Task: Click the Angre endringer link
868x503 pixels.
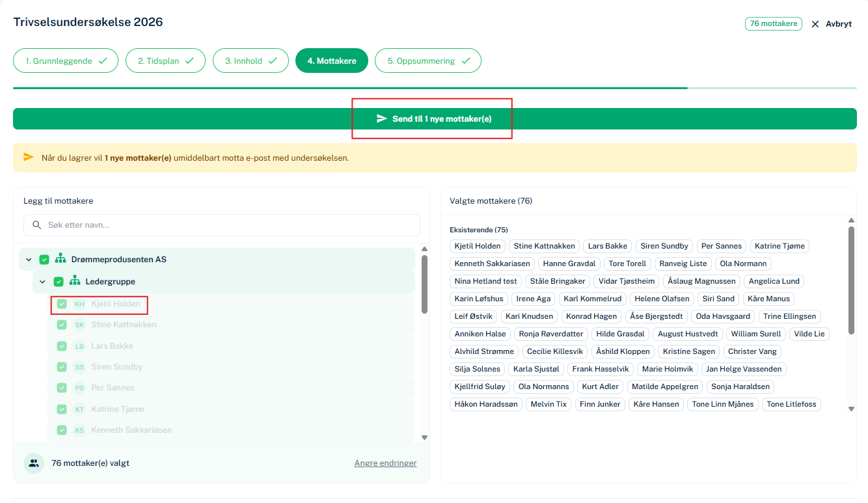Action: pyautogui.click(x=385, y=463)
